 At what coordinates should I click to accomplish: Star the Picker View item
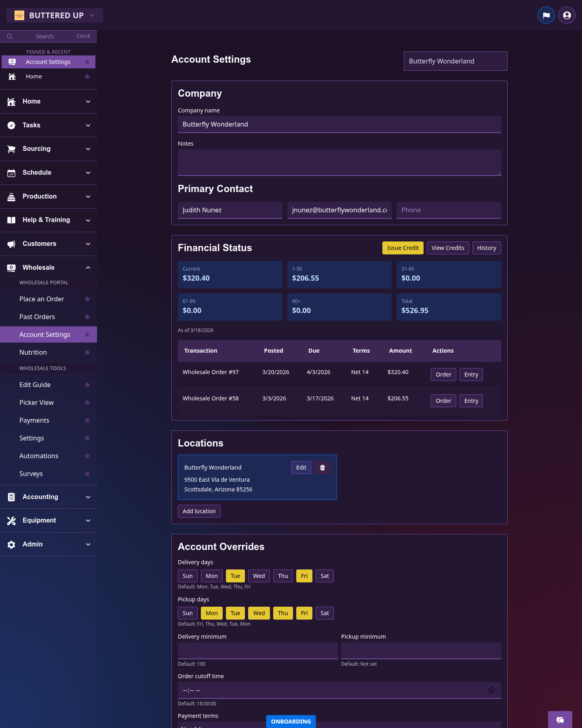87,402
